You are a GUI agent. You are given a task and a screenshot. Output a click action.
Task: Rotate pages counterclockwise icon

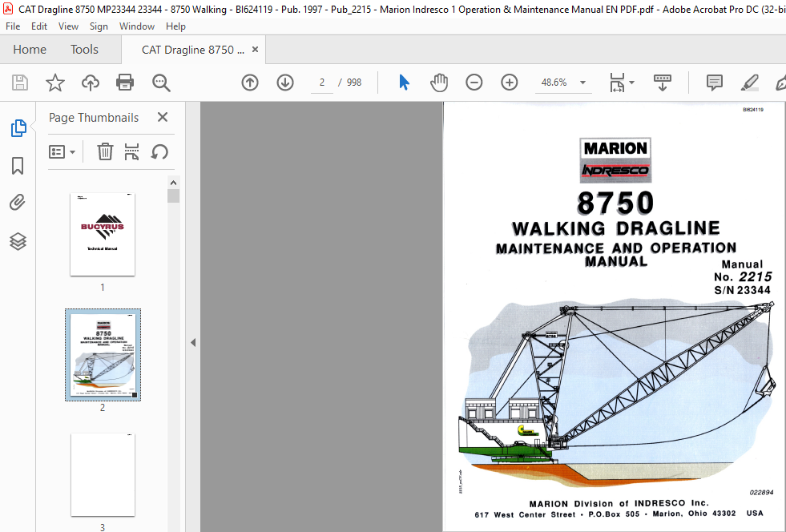pyautogui.click(x=159, y=151)
